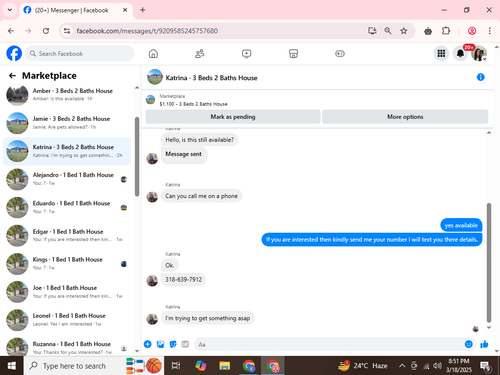
Task: Open the Marketplace storefront icon
Action: 293,53
